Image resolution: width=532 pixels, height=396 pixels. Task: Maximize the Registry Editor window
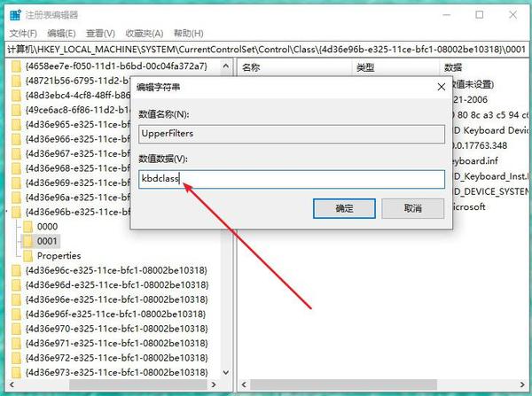pos(480,14)
